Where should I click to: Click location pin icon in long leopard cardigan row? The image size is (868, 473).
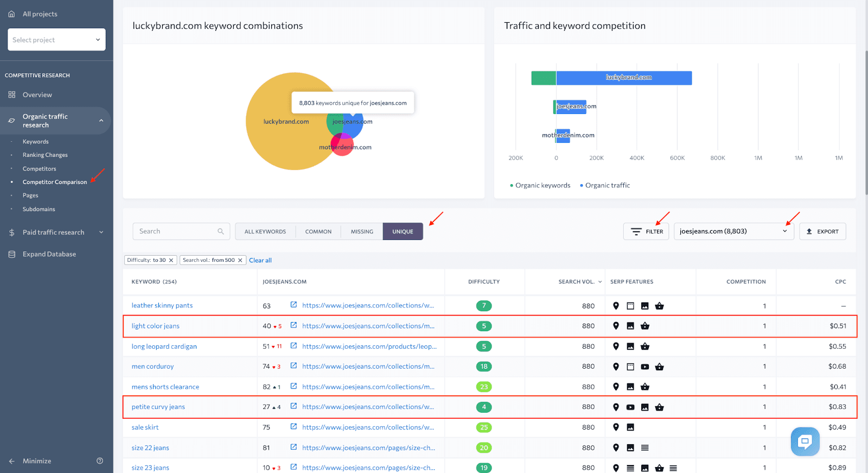coord(616,346)
